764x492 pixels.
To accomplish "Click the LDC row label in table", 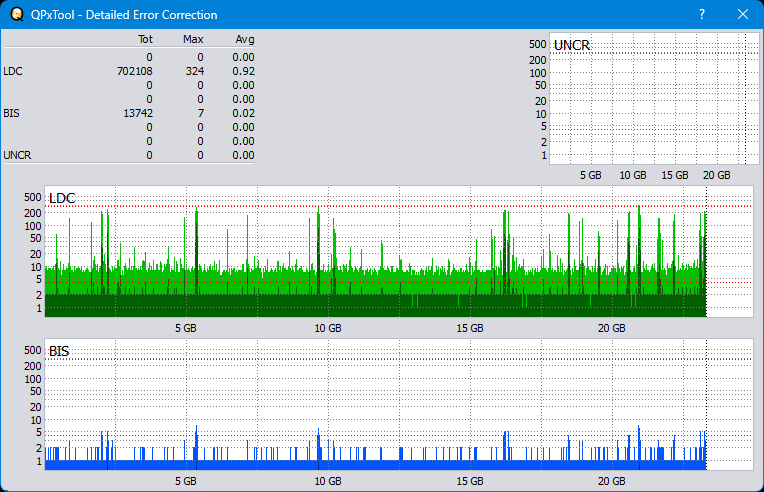I will pos(13,71).
